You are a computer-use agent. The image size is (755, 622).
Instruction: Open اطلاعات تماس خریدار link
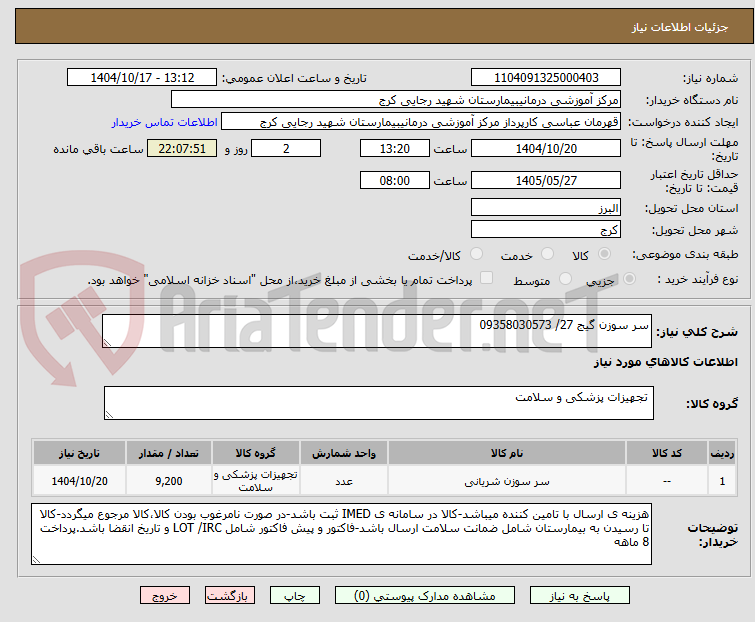(x=165, y=122)
